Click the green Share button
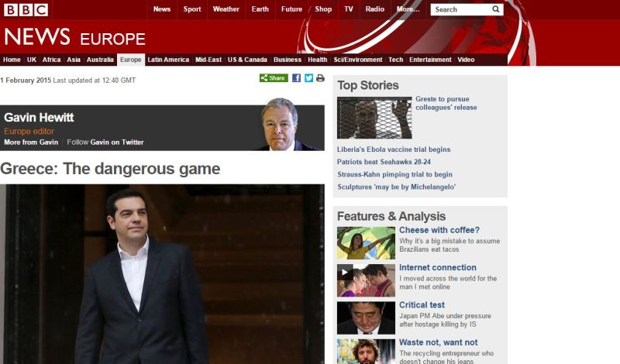 click(x=274, y=78)
